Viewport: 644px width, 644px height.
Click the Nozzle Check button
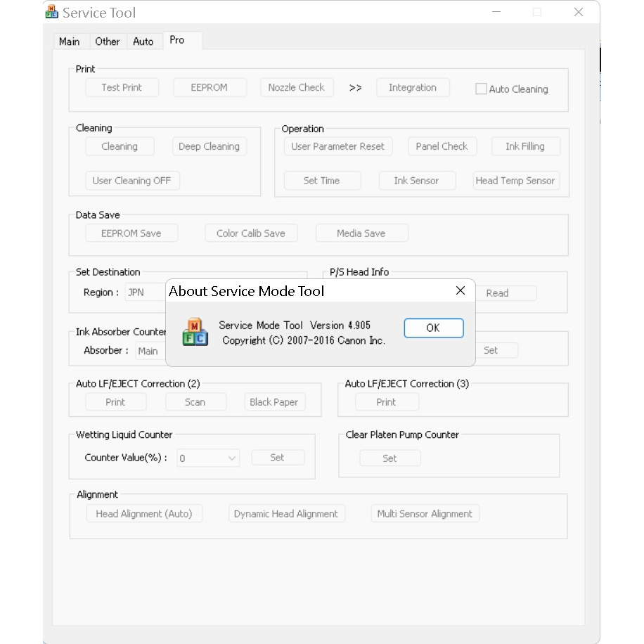(x=296, y=88)
